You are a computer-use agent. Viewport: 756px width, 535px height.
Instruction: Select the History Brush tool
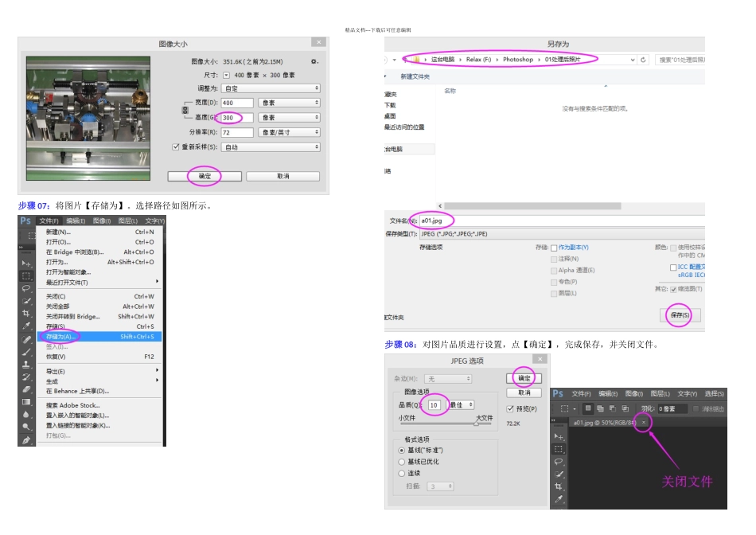coord(26,377)
